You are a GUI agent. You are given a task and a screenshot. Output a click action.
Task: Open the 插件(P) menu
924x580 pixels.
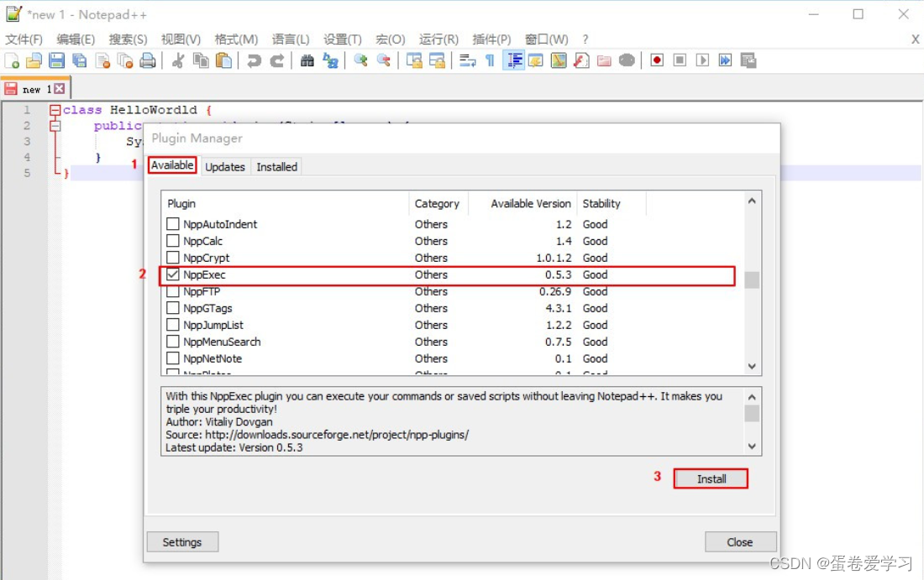[491, 38]
